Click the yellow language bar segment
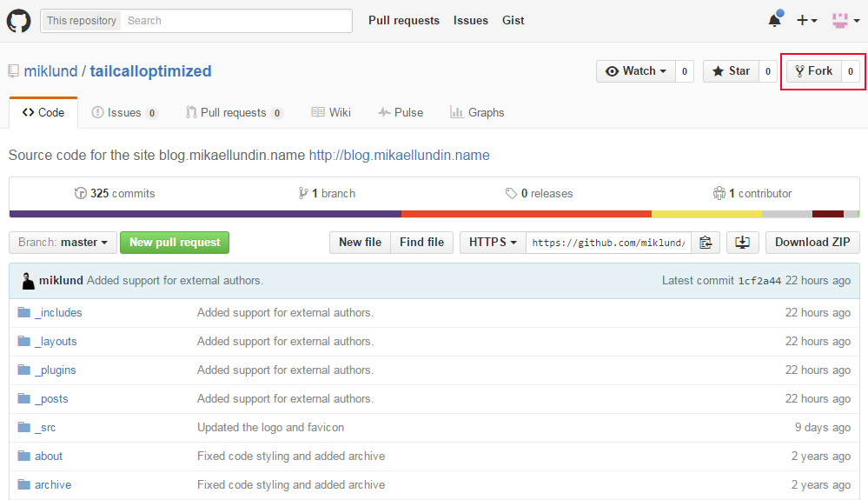868x500 pixels. [x=707, y=214]
